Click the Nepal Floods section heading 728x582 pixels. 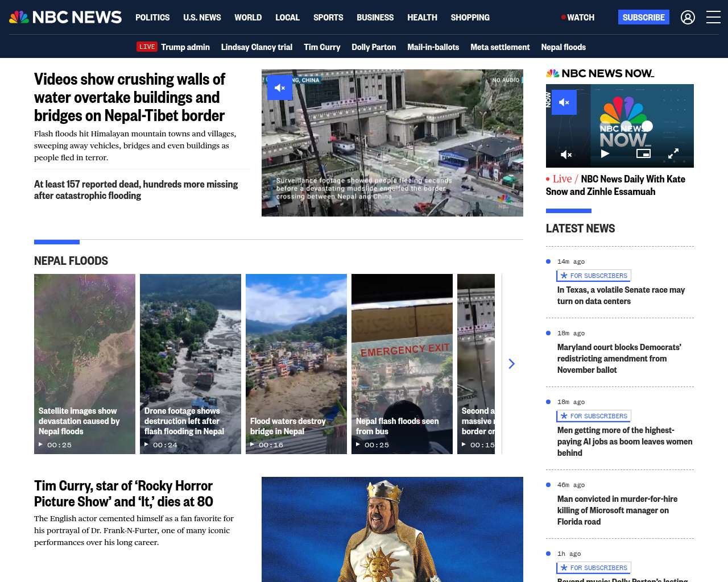click(x=71, y=261)
